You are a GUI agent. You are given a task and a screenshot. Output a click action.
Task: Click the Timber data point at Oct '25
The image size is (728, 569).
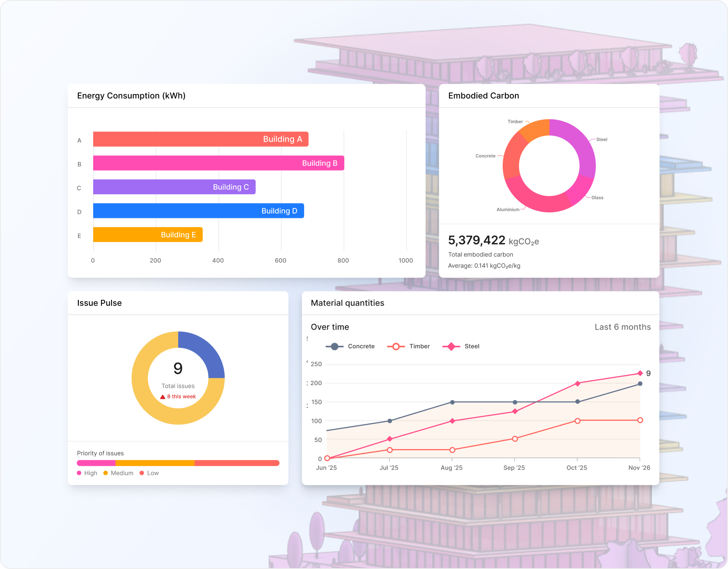[577, 421]
